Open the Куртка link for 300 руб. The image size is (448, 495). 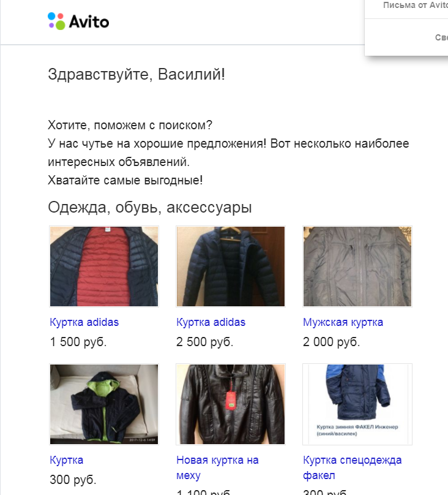pos(67,460)
